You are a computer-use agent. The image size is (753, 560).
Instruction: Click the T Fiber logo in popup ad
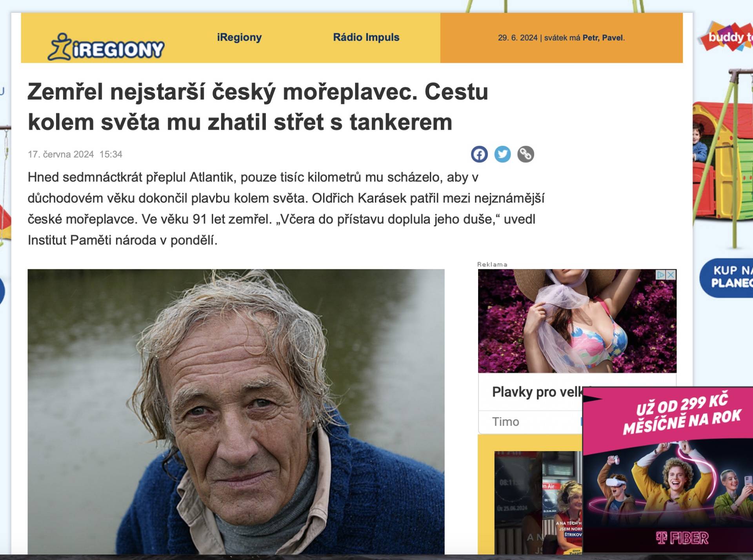click(682, 538)
